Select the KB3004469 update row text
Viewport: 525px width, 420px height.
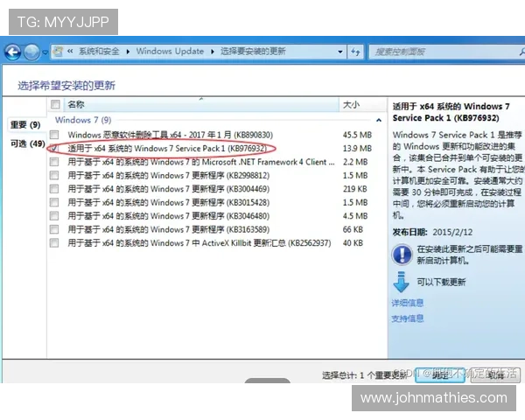168,189
